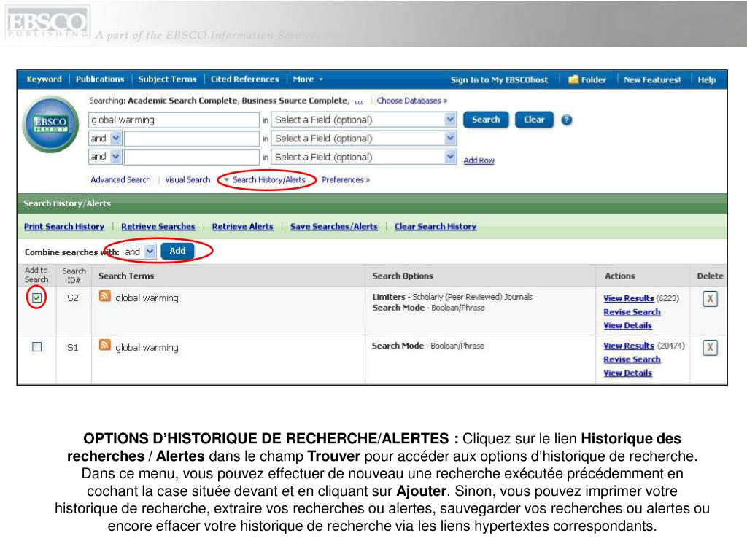This screenshot has height=560, width=747.
Task: Click View Details for S1
Action: pyautogui.click(x=628, y=373)
